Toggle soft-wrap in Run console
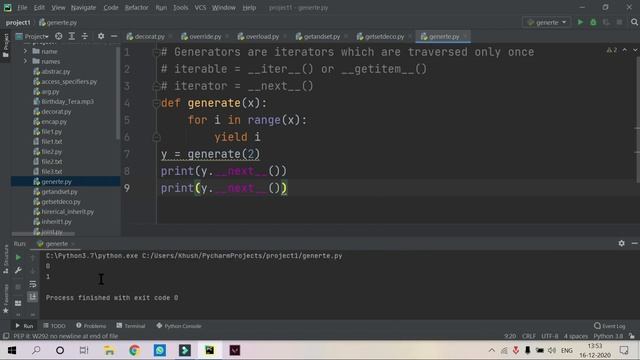Image resolution: width=640 pixels, height=360 pixels. 33,284
